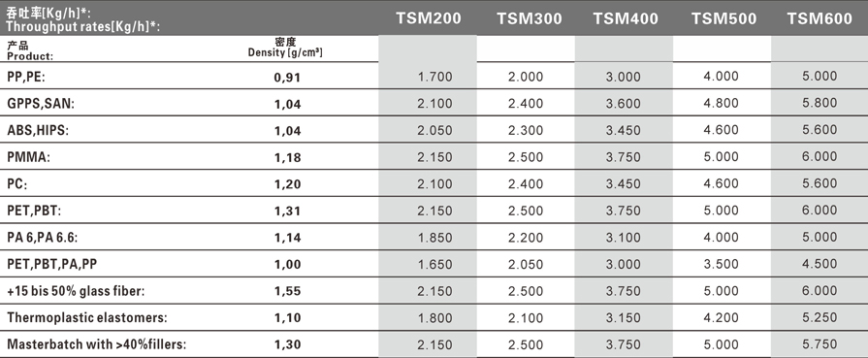The image size is (868, 358).
Task: Click the PC density value 1,20
Action: pyautogui.click(x=287, y=184)
